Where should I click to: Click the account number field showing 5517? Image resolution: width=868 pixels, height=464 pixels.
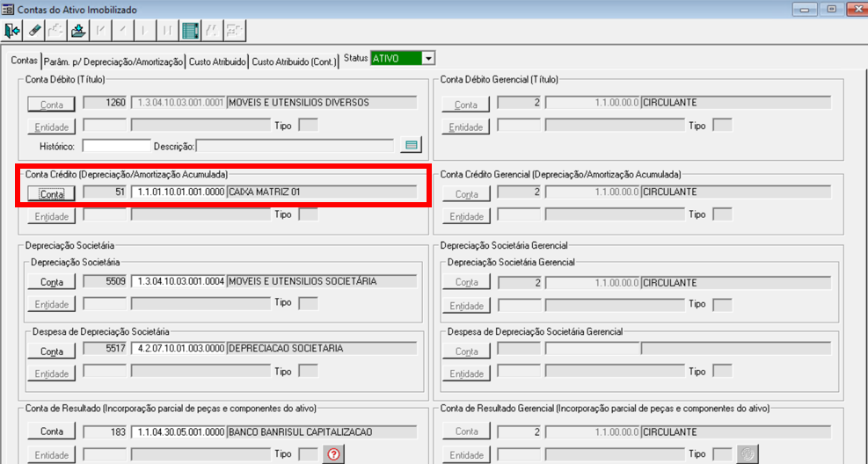click(x=105, y=349)
